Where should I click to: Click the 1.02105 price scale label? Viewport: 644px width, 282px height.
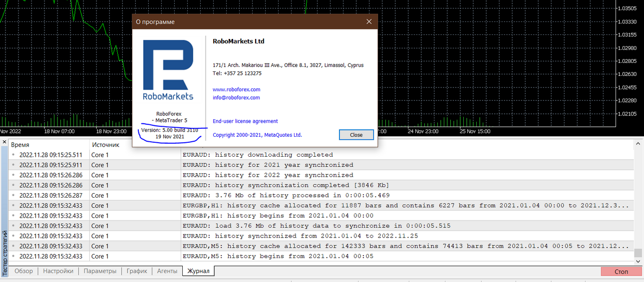627,114
